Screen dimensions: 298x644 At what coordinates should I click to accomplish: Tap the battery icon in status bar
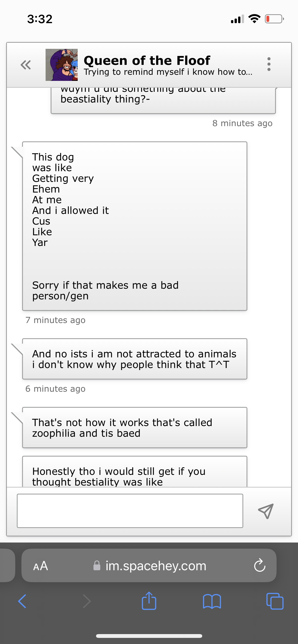tap(274, 19)
